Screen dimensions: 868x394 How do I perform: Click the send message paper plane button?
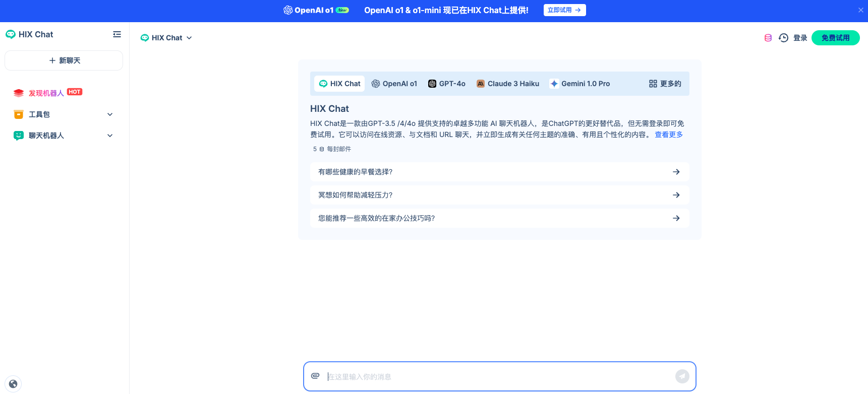pyautogui.click(x=682, y=376)
